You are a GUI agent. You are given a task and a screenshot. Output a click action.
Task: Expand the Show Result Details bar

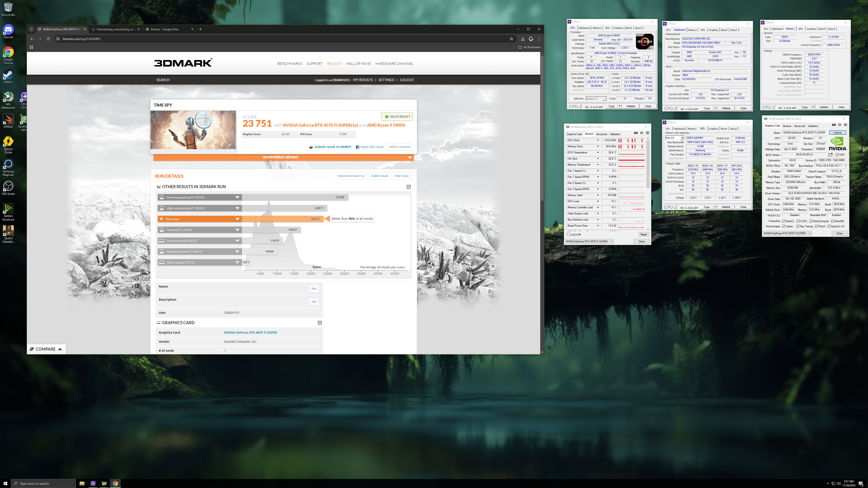pos(283,157)
